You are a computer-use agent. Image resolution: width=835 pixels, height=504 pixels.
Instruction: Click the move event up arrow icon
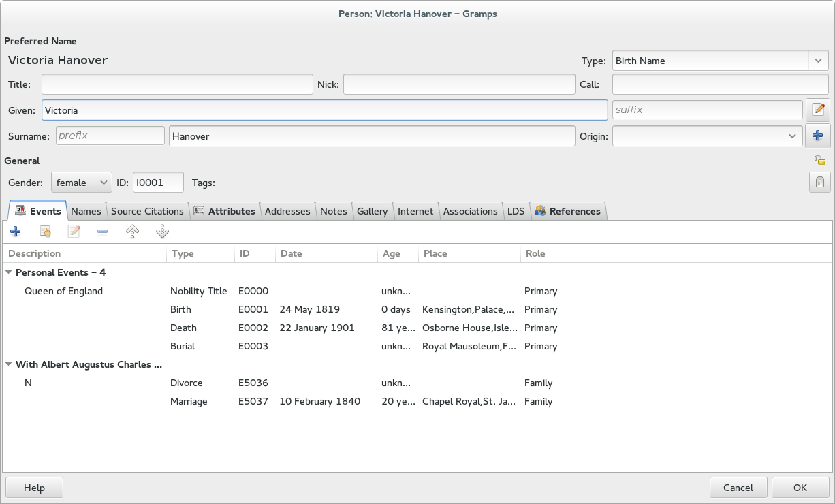(133, 232)
